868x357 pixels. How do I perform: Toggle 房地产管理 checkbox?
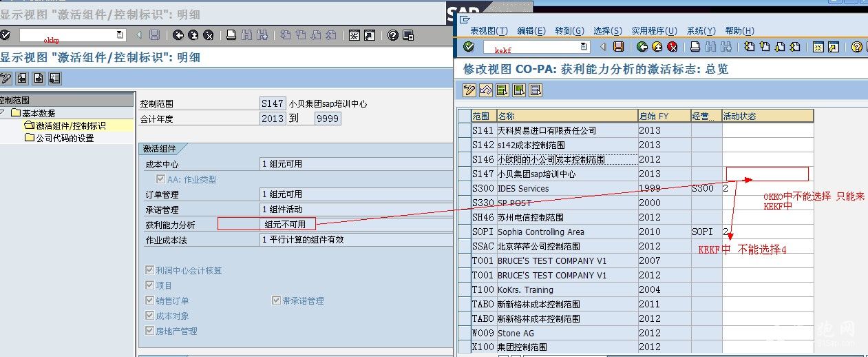(x=149, y=331)
